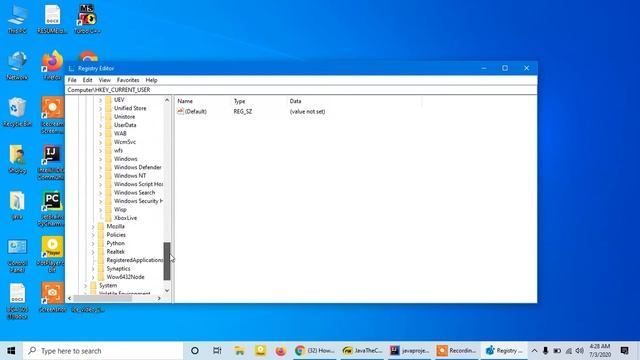
Task: Open volume control in system tray
Action: pyautogui.click(x=580, y=351)
